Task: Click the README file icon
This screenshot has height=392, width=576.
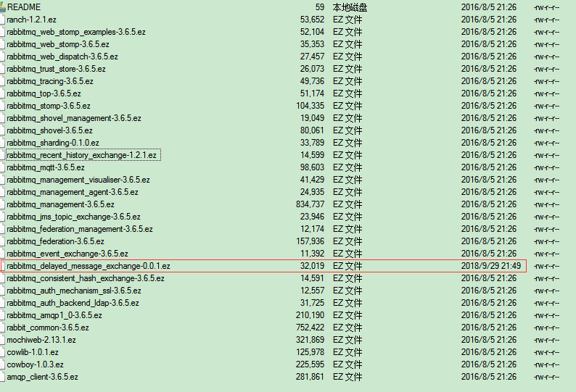Action: click(3, 7)
